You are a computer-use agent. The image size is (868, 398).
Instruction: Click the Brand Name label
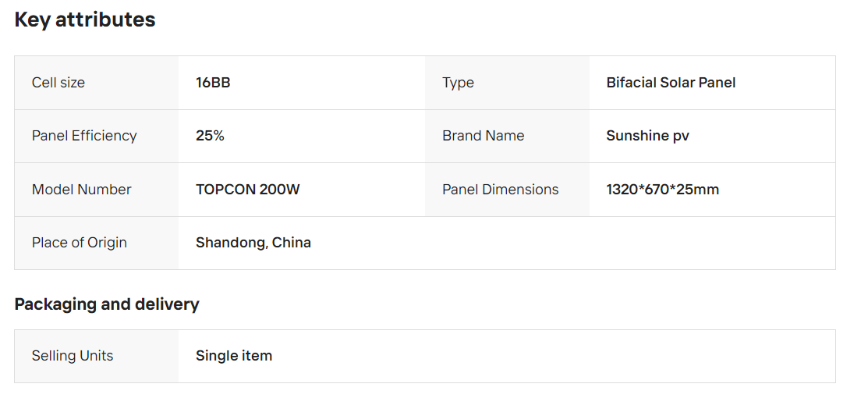click(483, 136)
